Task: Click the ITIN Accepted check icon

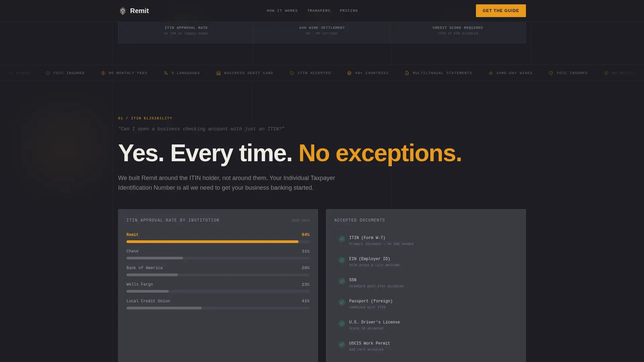Action: (292, 73)
